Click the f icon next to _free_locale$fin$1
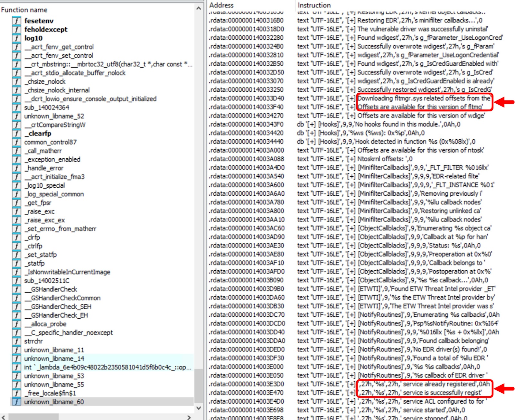Image resolution: width=515 pixels, height=420 pixels. click(x=16, y=393)
